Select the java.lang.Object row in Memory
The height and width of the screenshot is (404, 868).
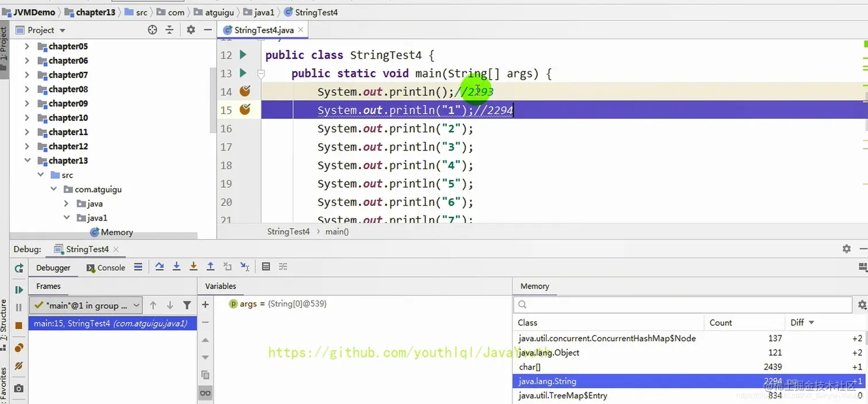688,352
